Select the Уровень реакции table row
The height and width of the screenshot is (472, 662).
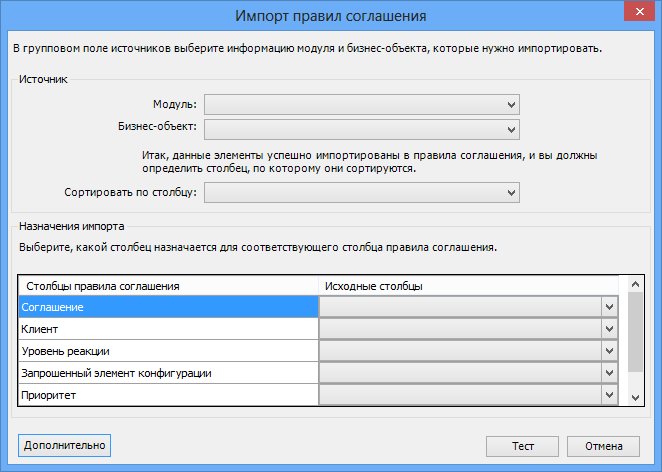click(168, 351)
